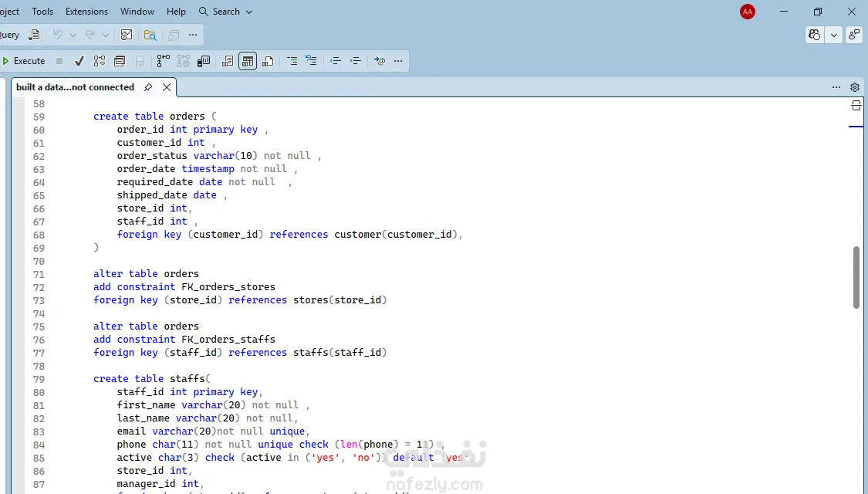868x494 pixels.
Task: Set Results to Text output
Action: pos(228,61)
